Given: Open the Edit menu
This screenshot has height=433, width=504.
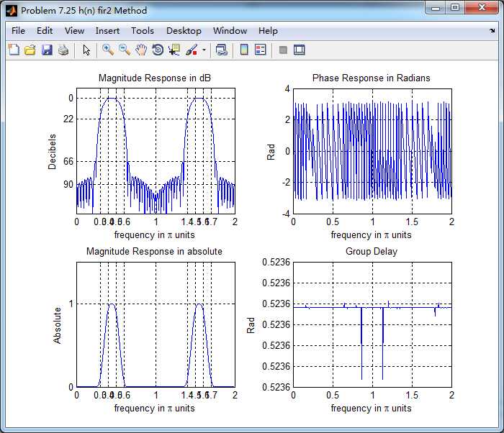Looking at the screenshot, I should pyautogui.click(x=45, y=31).
